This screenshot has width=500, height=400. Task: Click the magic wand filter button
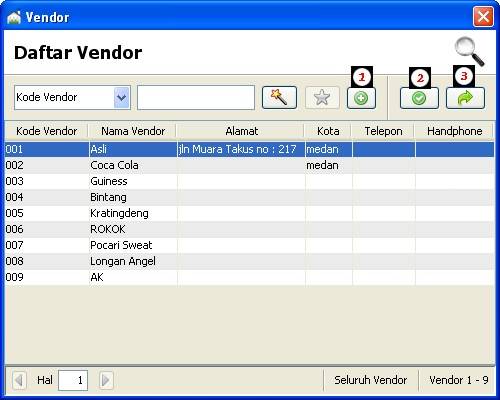point(279,97)
